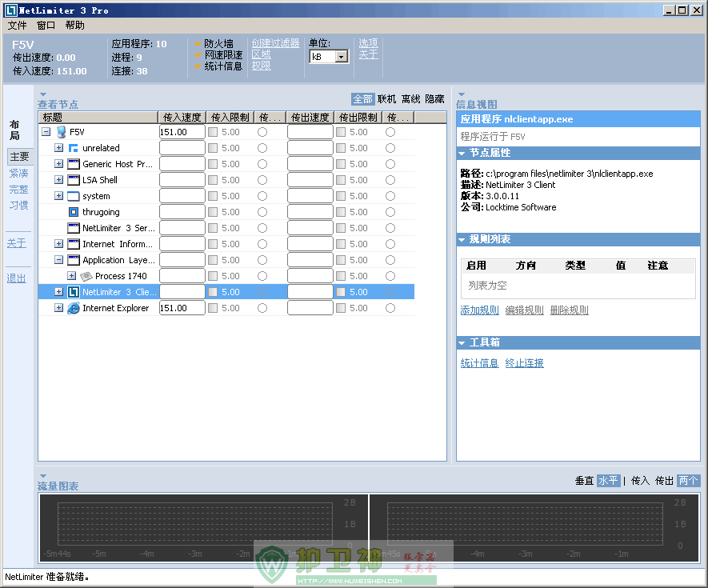708x588 pixels.
Task: Click the 传入速度 column header
Action: click(x=182, y=118)
